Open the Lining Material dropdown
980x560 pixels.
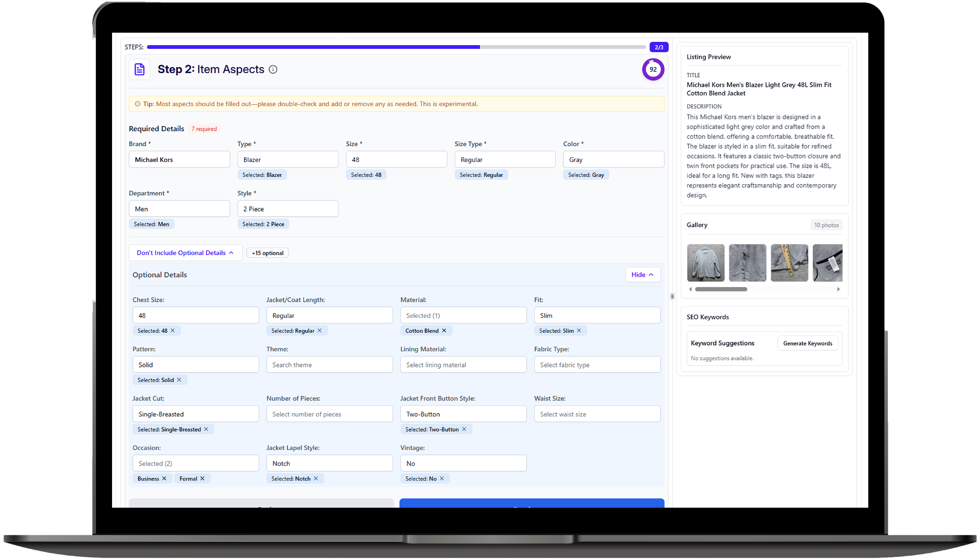tap(463, 365)
